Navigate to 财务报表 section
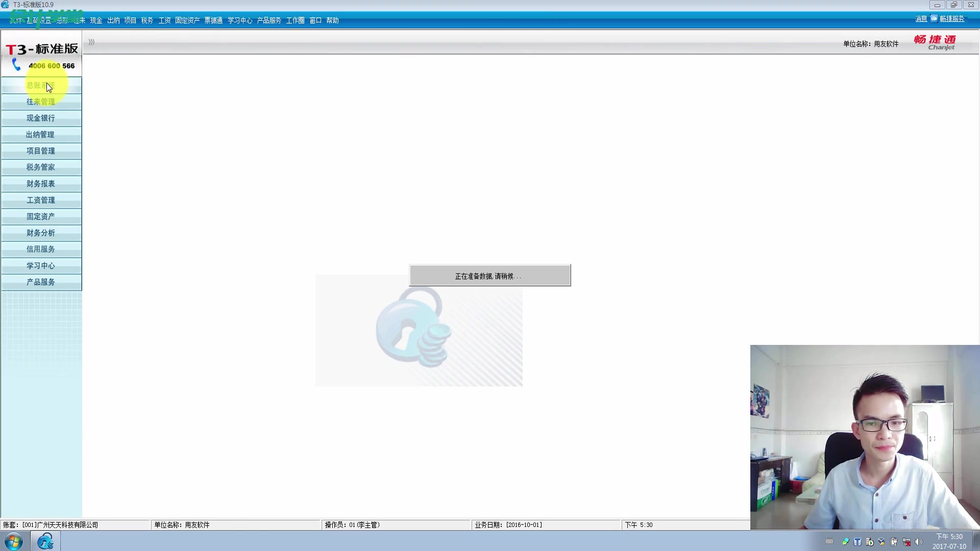 (40, 183)
